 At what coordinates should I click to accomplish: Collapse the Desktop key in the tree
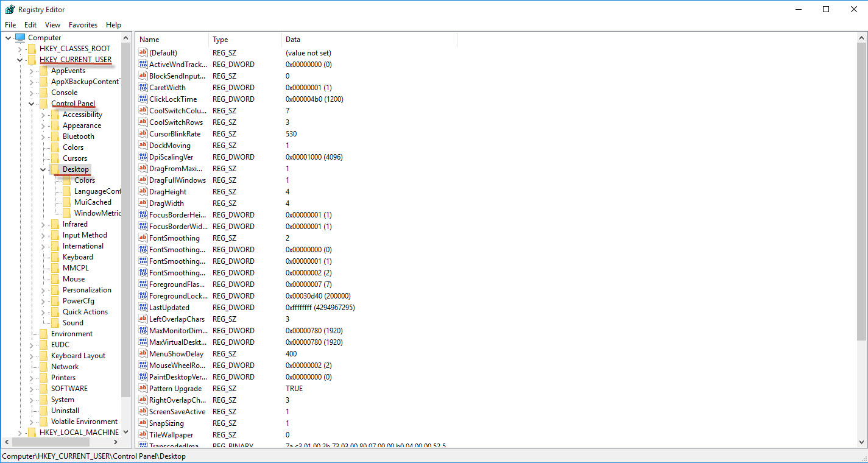pyautogui.click(x=43, y=169)
